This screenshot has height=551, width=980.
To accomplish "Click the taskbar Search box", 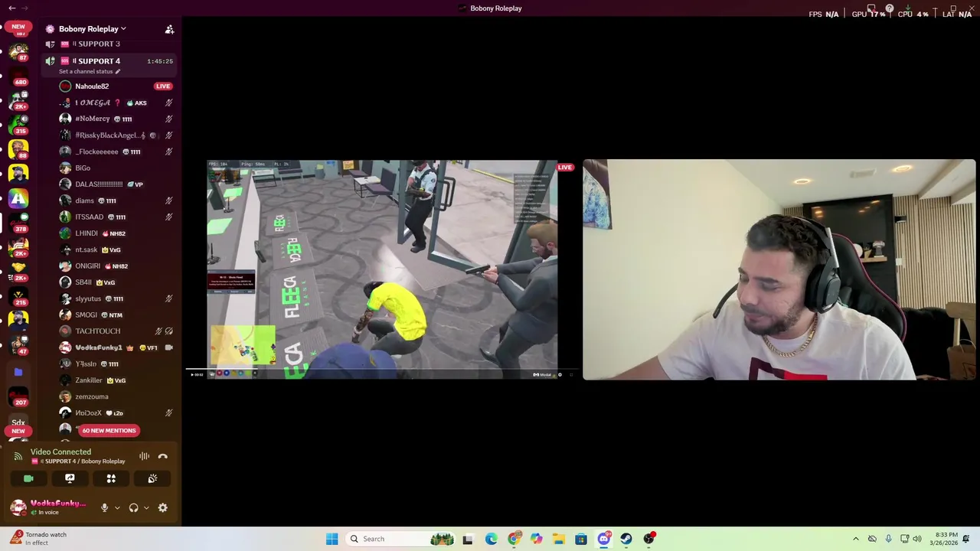I will [x=400, y=539].
